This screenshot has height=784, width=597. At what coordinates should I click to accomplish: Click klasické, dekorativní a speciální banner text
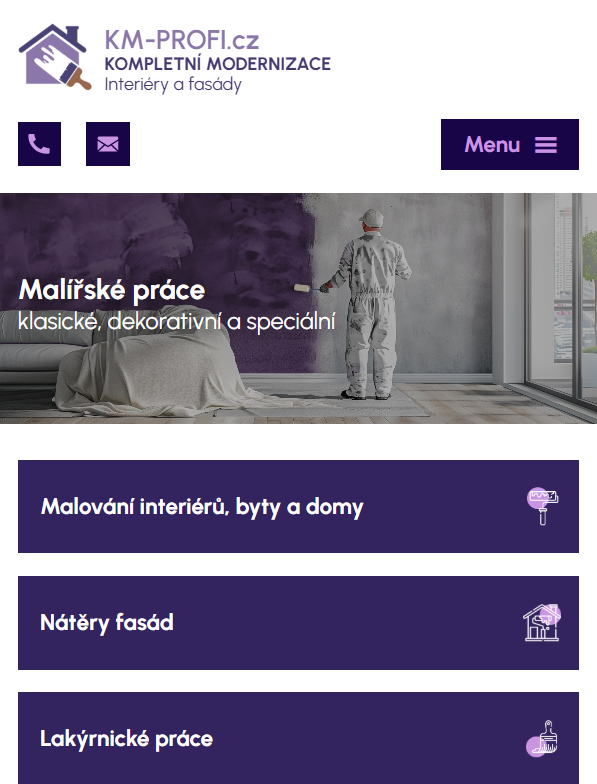click(176, 322)
